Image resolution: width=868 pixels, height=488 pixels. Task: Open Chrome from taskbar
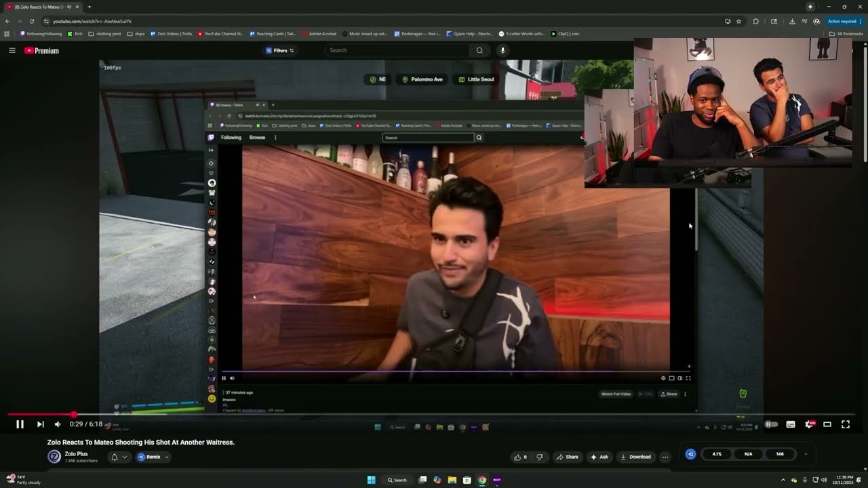tap(481, 480)
